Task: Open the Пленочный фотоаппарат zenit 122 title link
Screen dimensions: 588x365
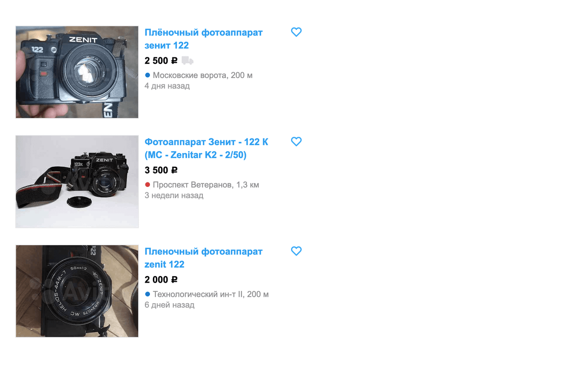Action: [x=203, y=258]
